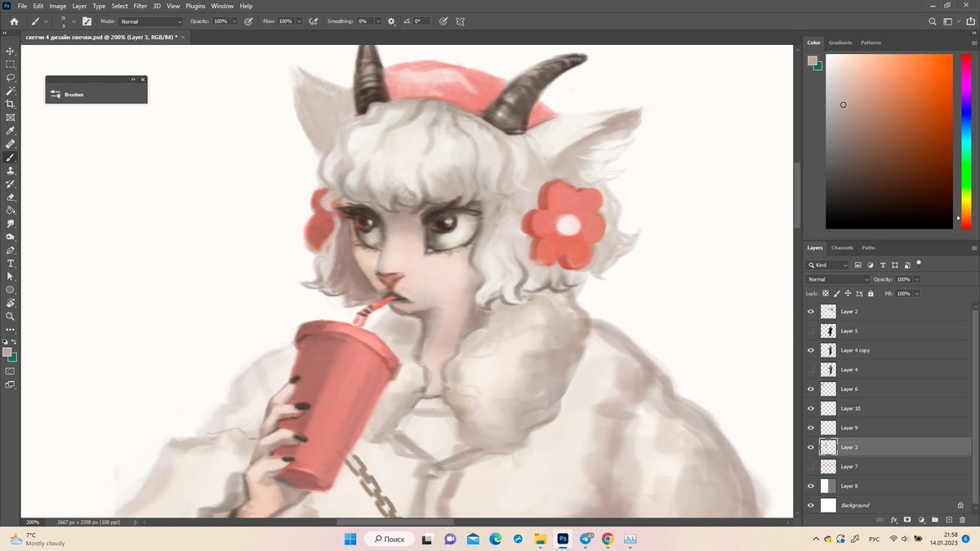
Task: Select the Healing Brush tool
Action: point(11,144)
